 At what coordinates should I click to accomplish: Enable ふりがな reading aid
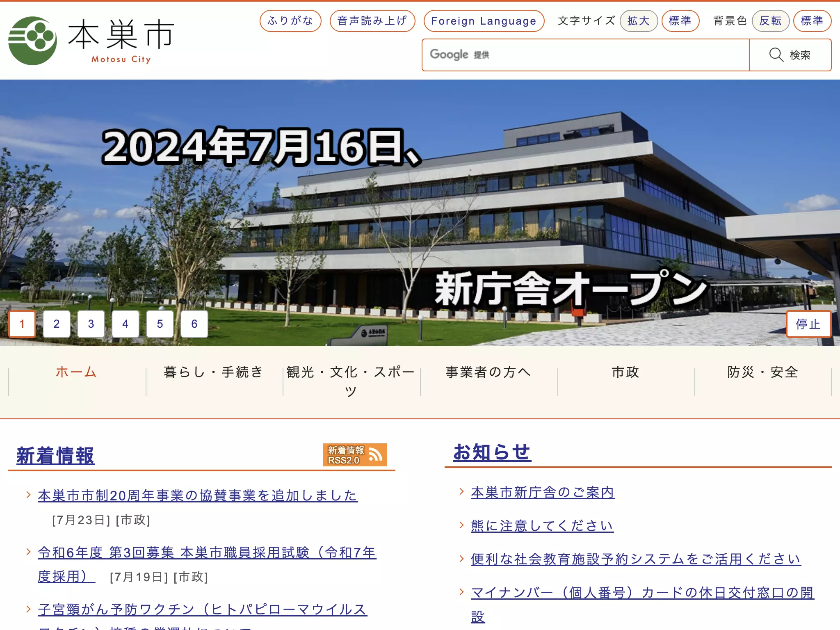pos(290,21)
